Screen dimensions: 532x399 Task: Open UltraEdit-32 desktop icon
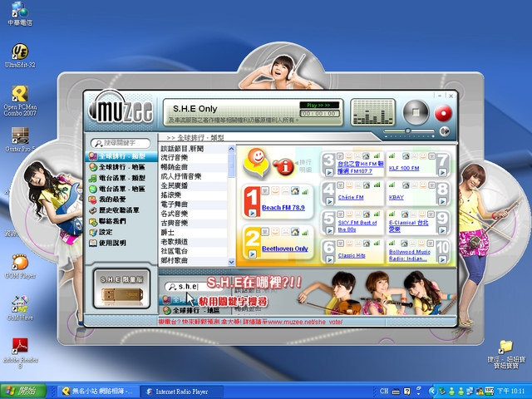(x=20, y=56)
